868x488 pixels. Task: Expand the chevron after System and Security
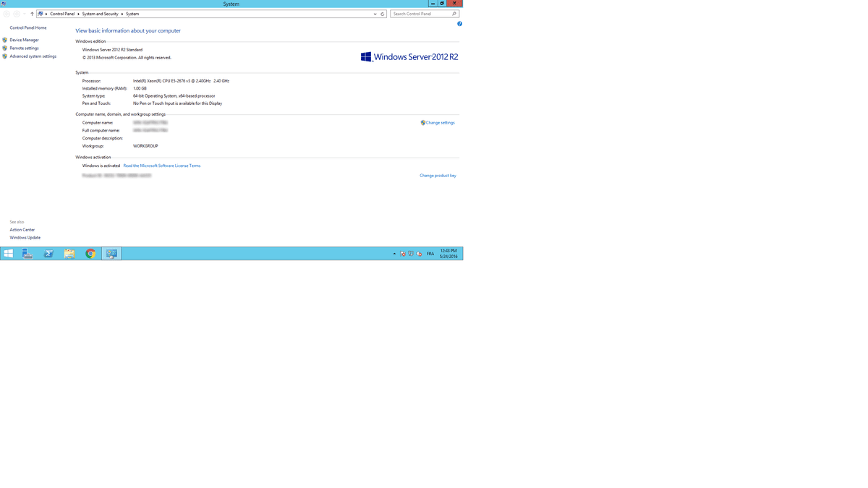click(x=122, y=14)
